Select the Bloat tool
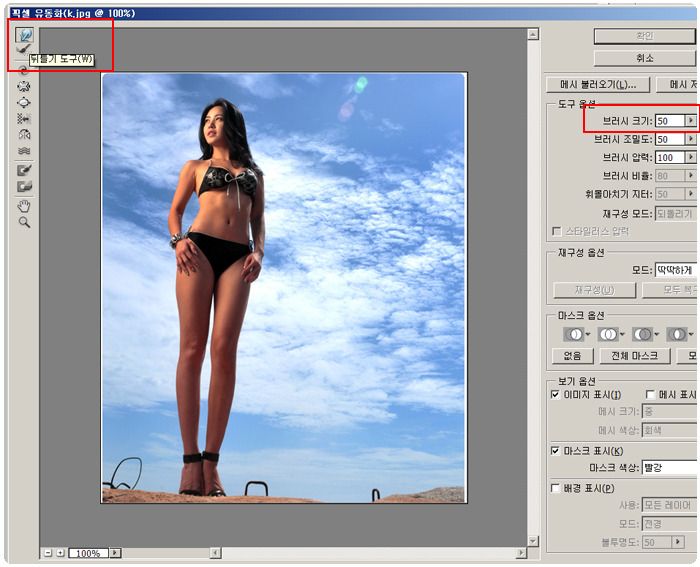The height and width of the screenshot is (567, 700). point(24,102)
